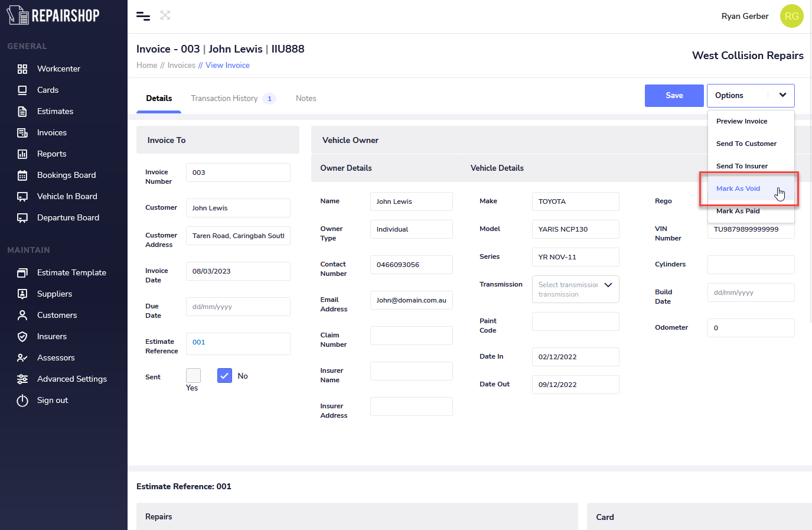Click the Workcenter grid icon in sidebar
Viewport: 812px width, 530px height.
22,69
